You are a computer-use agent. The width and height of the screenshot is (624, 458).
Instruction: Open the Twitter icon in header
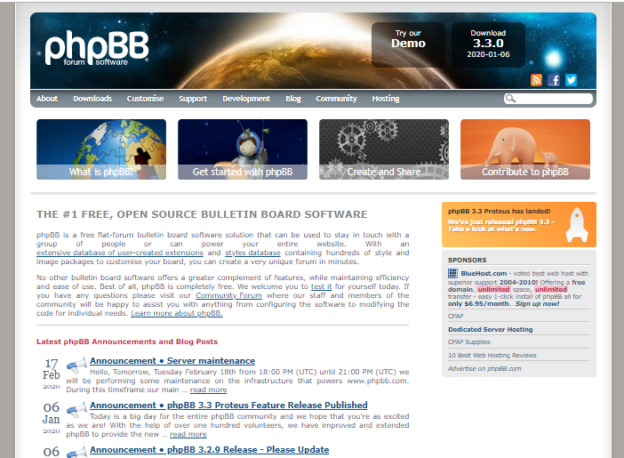click(571, 80)
